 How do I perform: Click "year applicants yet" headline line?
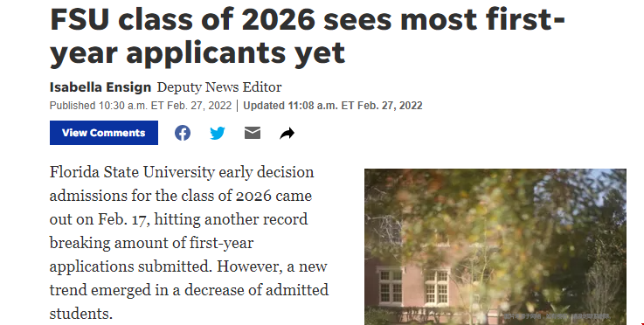[197, 53]
